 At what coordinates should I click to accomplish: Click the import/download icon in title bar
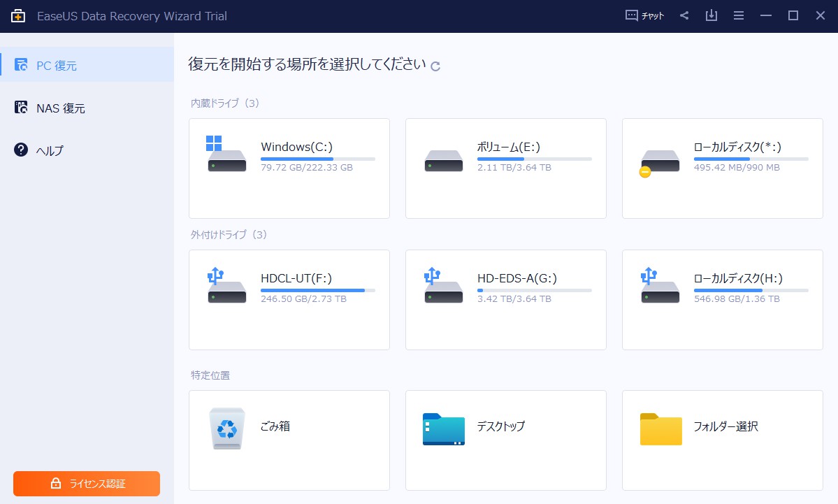pos(711,15)
